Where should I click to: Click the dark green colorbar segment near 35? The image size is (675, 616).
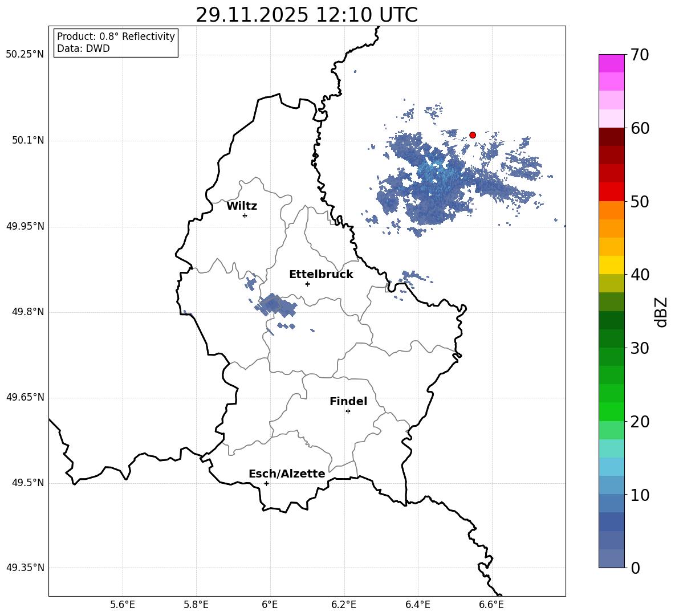[x=611, y=320]
